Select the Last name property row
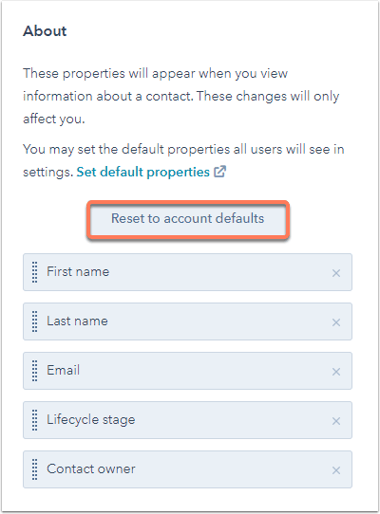 (x=188, y=321)
